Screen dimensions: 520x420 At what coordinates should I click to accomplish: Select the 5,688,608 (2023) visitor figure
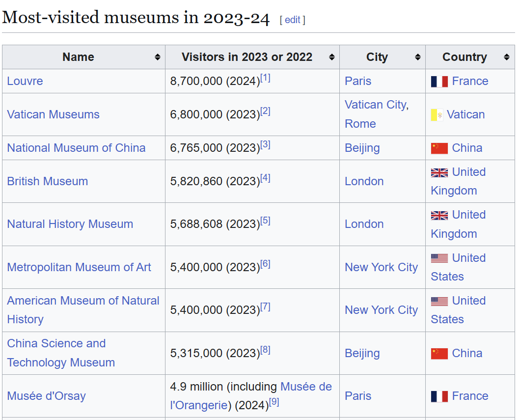(x=215, y=224)
